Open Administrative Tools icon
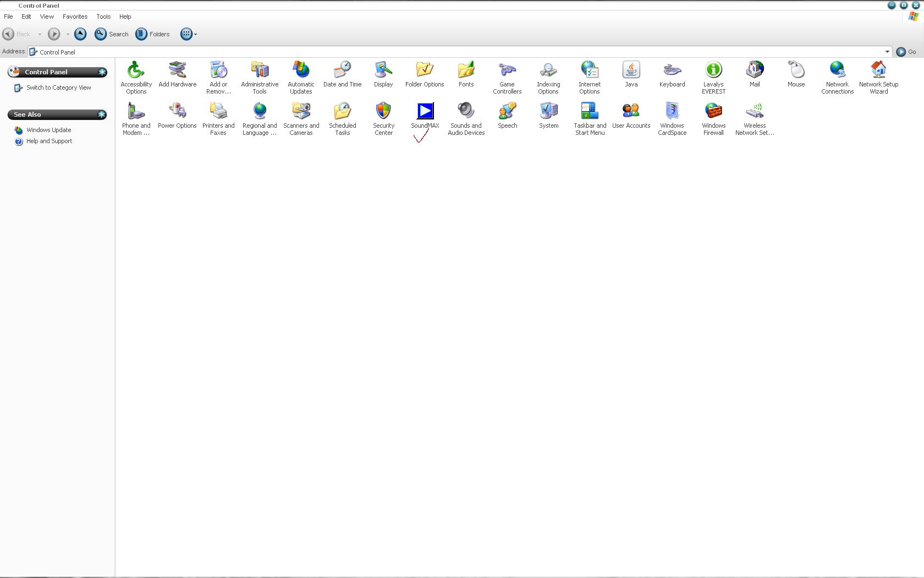Screen dimensions: 924x578 [x=260, y=70]
